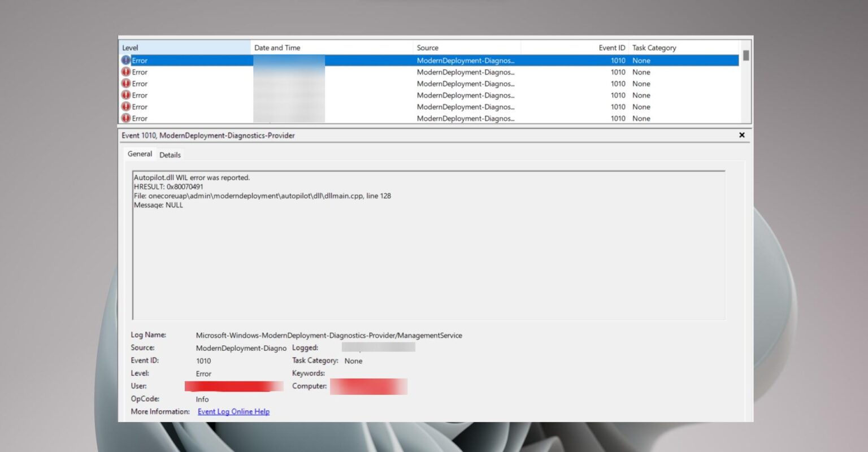Image resolution: width=868 pixels, height=452 pixels.
Task: Click the event list vertical scrollbar thumb
Action: pyautogui.click(x=746, y=55)
